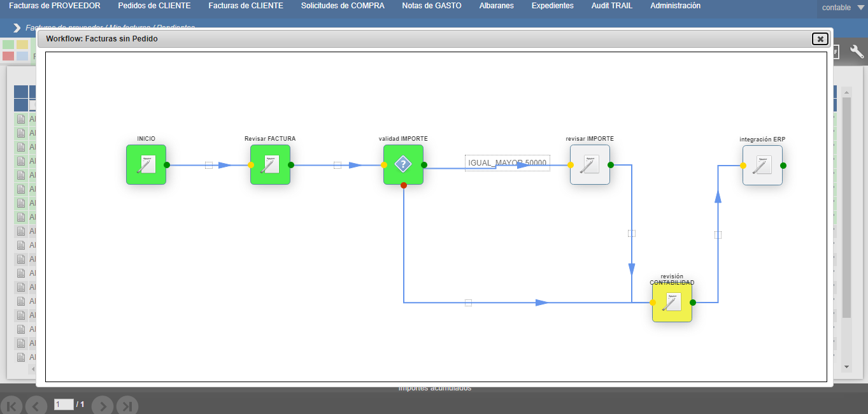Go to the next page arrow
Screen dimensions: 868x414
coord(102,406)
